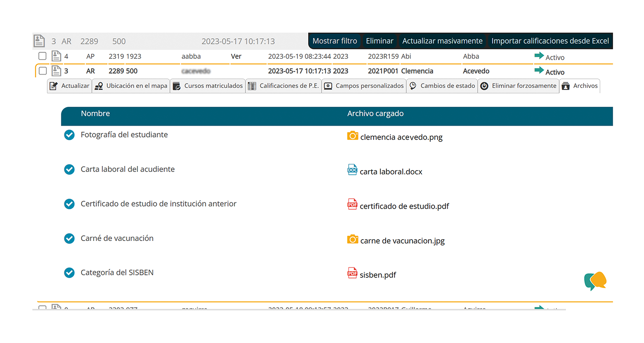Tick the checkbox for Clemencia Acevedo row
This screenshot has height=343, width=644.
(x=43, y=71)
